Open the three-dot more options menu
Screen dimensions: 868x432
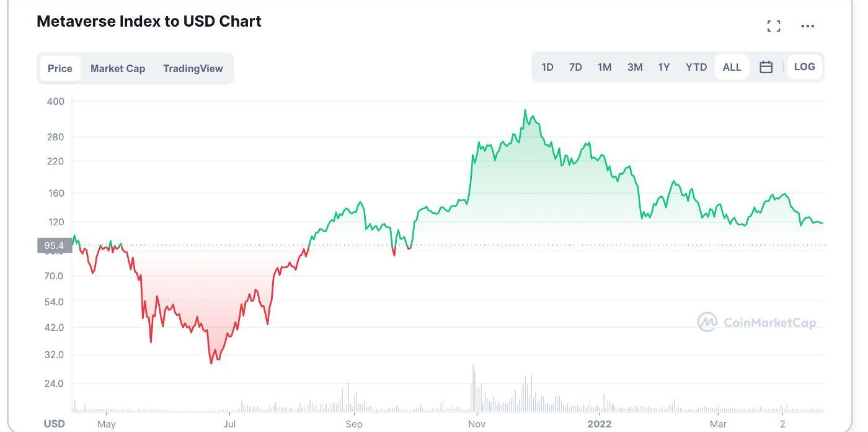[x=807, y=26]
